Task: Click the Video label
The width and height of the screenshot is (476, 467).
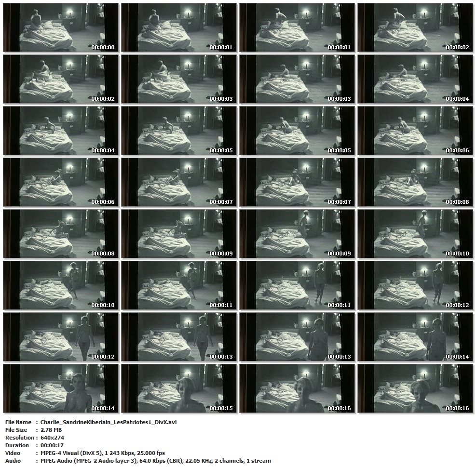Action: tap(13, 453)
